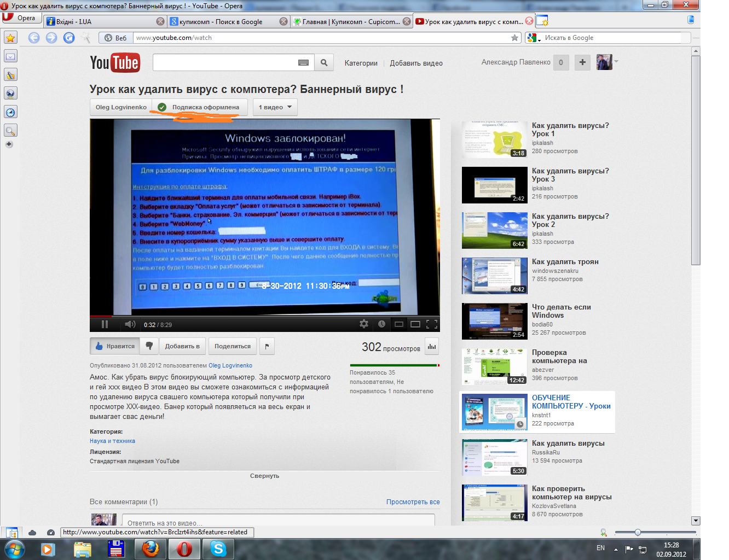This screenshot has height=560, width=729.
Task: Reload the current page
Action: tap(69, 38)
